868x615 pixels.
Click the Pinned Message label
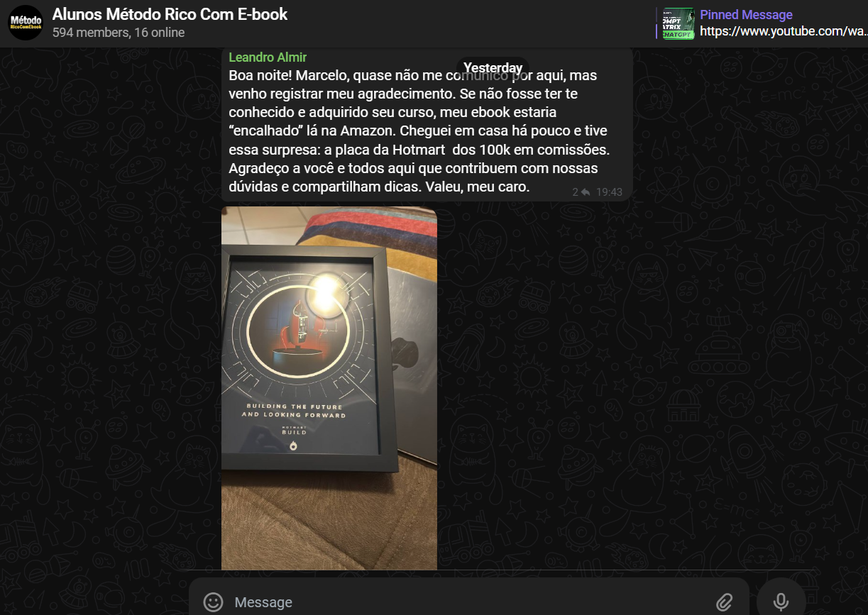pos(746,15)
